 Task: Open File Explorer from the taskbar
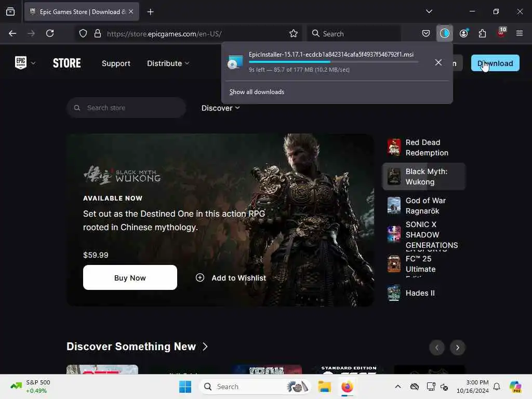coord(324,387)
